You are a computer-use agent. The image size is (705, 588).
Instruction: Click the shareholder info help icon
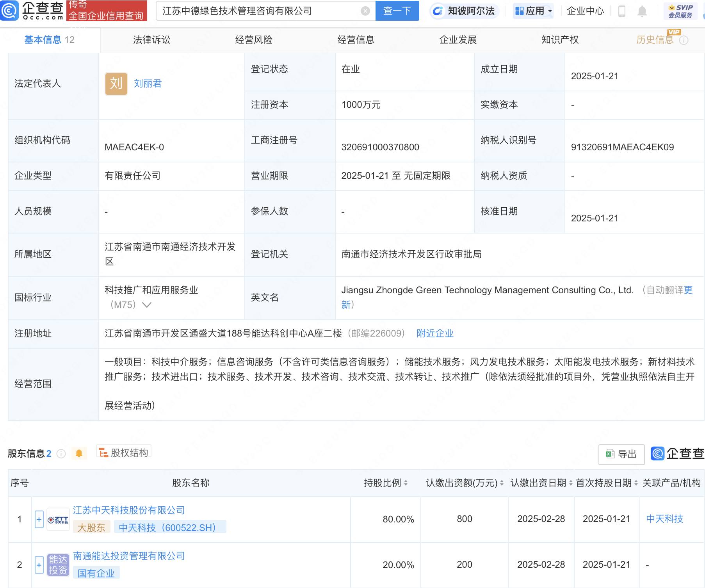[x=61, y=453]
